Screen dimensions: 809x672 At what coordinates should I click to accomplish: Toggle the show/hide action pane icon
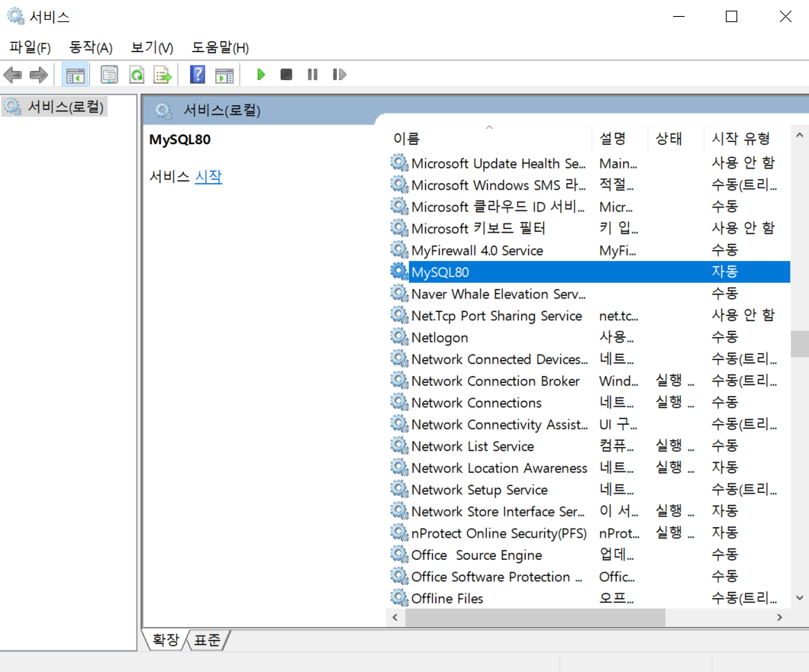(224, 75)
